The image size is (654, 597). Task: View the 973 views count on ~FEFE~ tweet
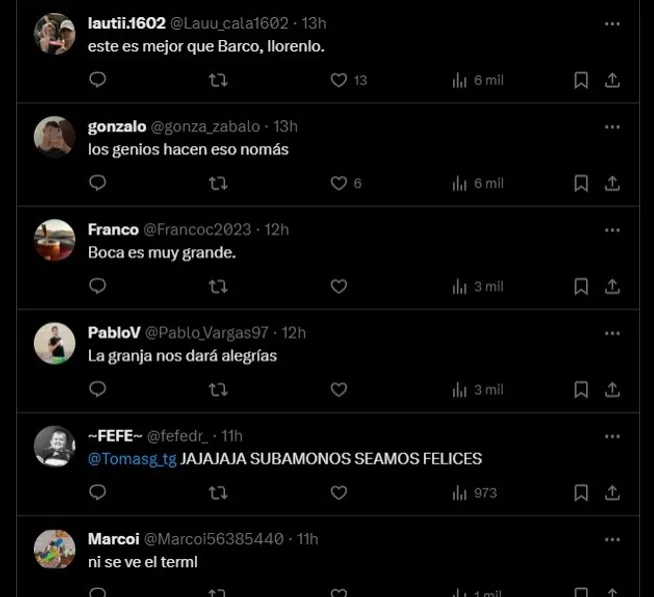click(x=475, y=493)
